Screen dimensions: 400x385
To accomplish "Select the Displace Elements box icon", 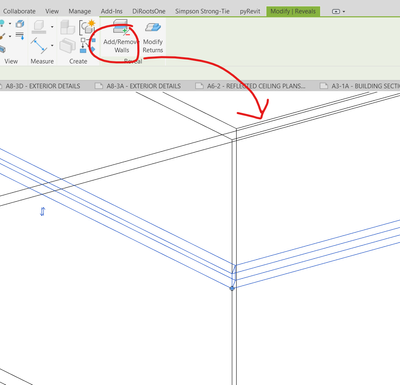I will 20,24.
